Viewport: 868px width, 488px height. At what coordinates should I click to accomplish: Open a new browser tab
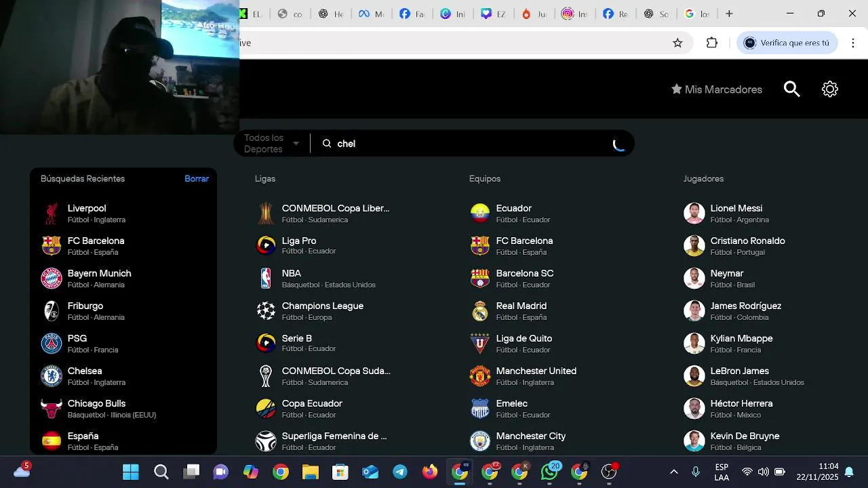pyautogui.click(x=729, y=14)
